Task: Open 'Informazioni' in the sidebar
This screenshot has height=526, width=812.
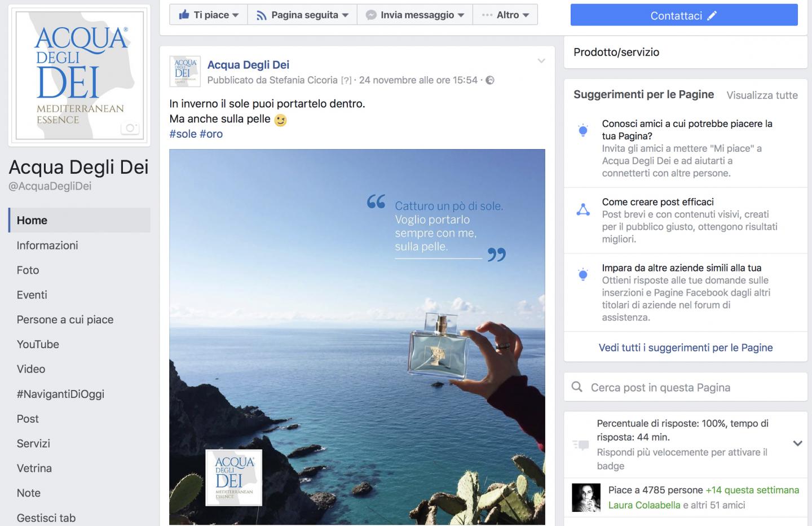Action: click(x=47, y=246)
